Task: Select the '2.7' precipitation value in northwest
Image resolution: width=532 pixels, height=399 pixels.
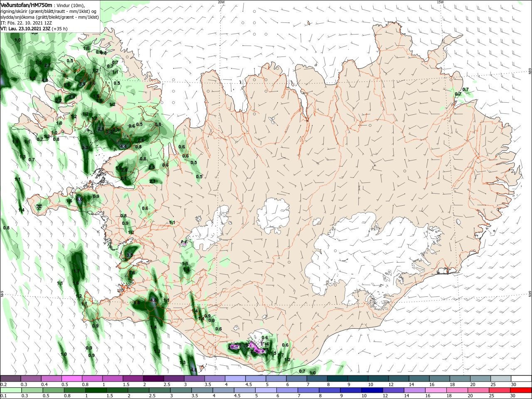Action: [47, 65]
